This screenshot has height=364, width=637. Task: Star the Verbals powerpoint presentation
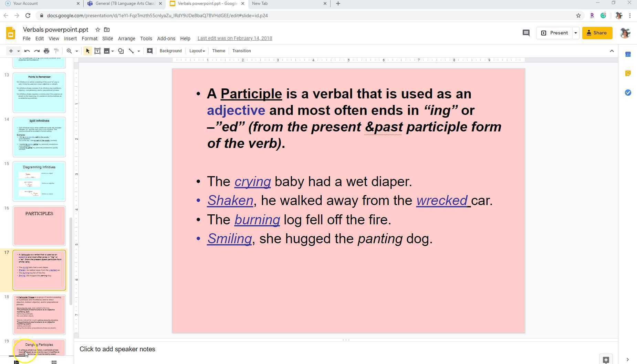click(x=98, y=30)
